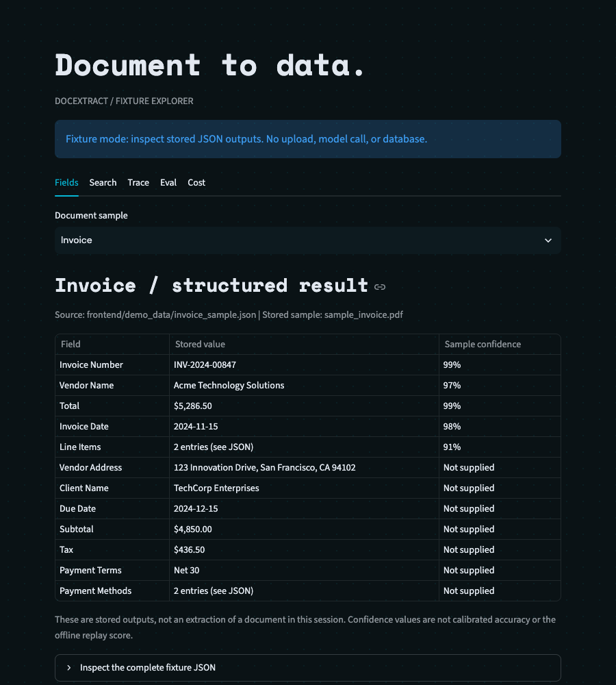Click the Client Name field label

(x=84, y=488)
